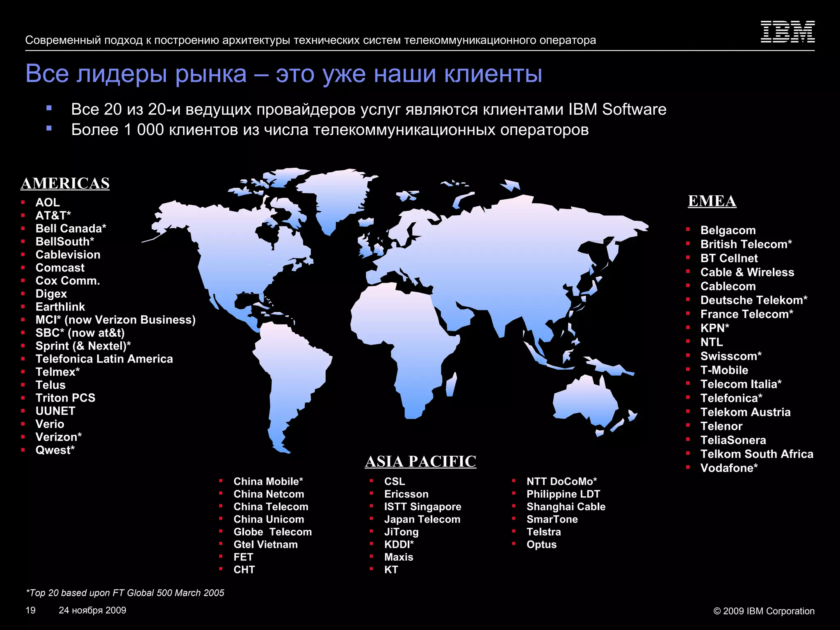Select the AMERICAS heading
The height and width of the screenshot is (630, 840).
click(x=65, y=183)
